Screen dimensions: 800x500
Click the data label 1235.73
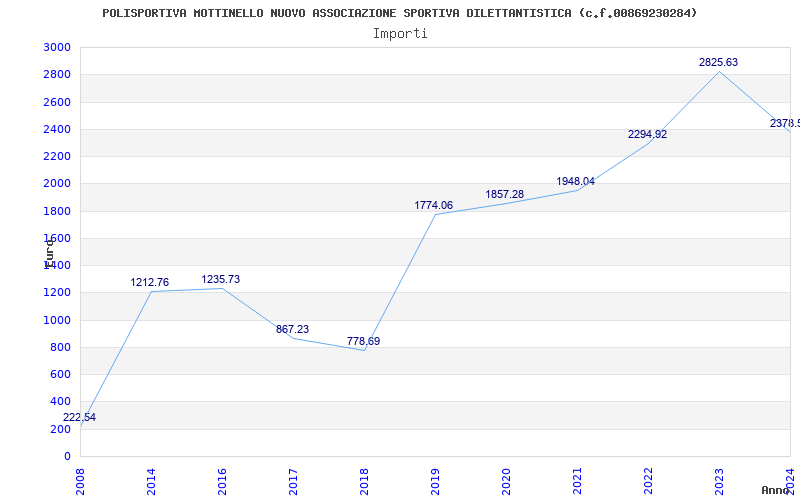220,279
